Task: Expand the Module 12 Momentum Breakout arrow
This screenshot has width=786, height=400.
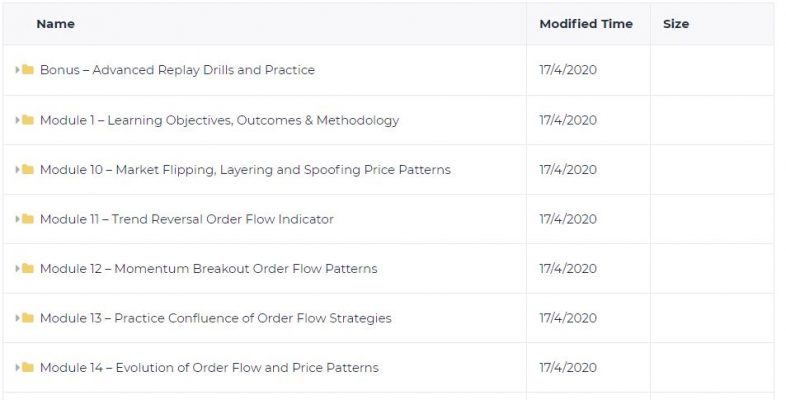Action: (18, 269)
